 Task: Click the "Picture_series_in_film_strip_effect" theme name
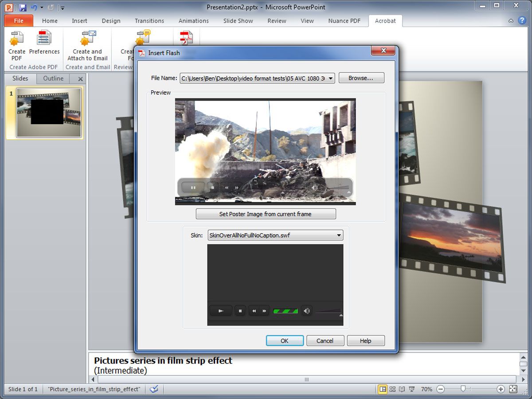[94, 389]
